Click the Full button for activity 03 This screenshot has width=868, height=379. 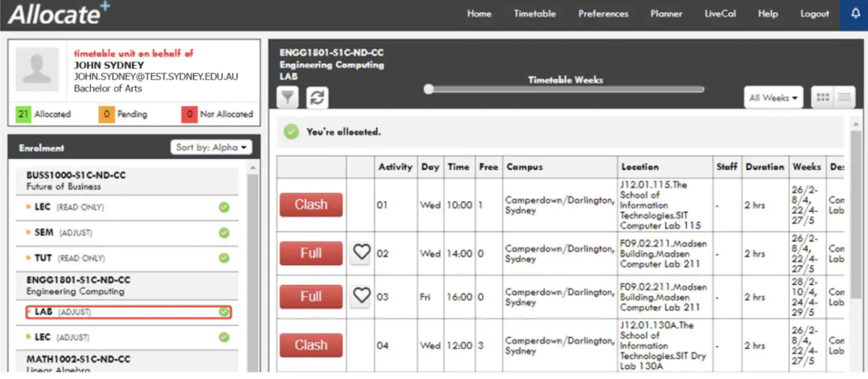coord(311,296)
